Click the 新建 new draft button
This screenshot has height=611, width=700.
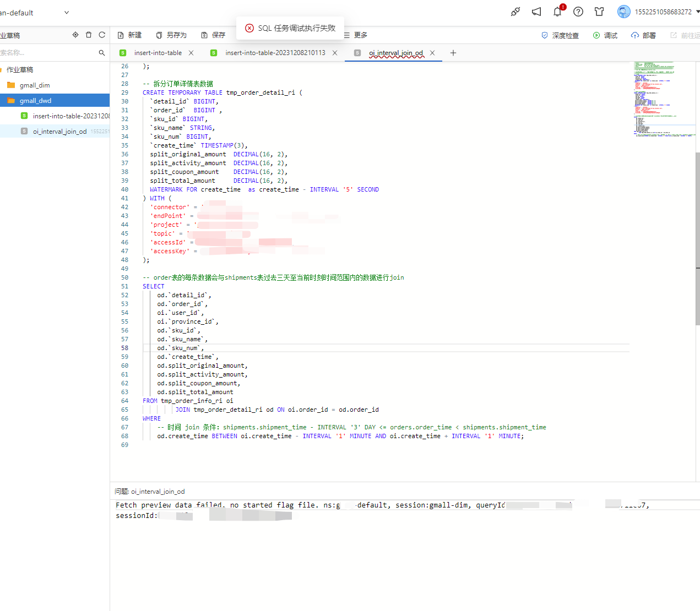point(129,35)
